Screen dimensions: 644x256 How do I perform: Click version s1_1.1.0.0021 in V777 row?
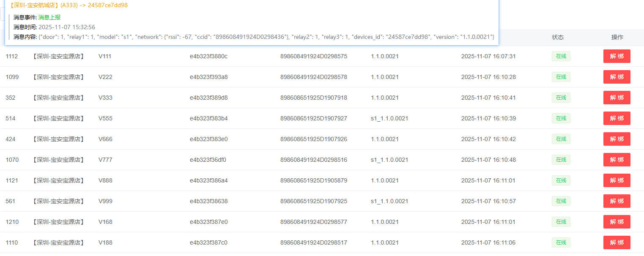tap(389, 160)
